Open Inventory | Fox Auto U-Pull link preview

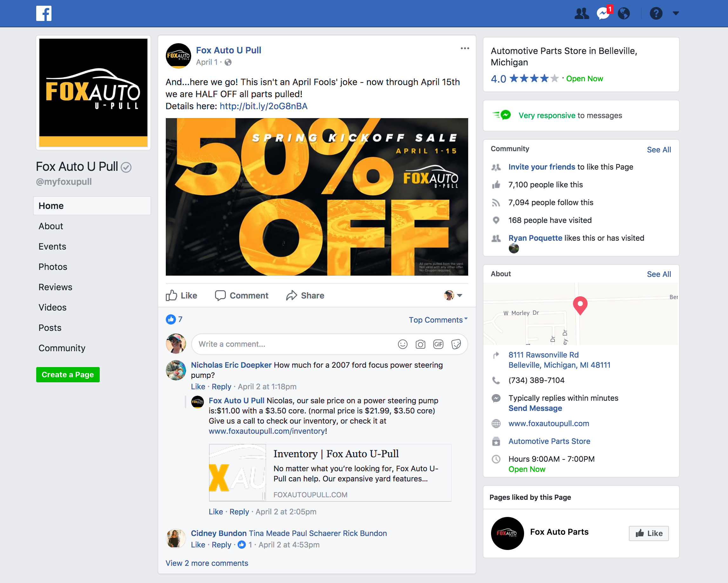(x=330, y=472)
